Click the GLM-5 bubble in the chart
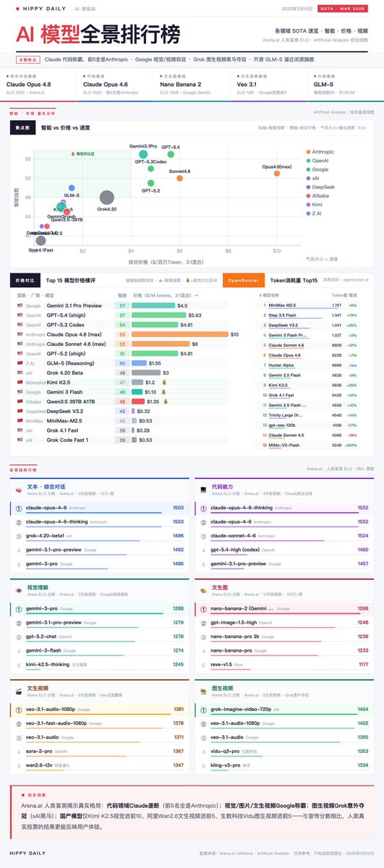The height and width of the screenshot is (868, 384). coord(72,189)
